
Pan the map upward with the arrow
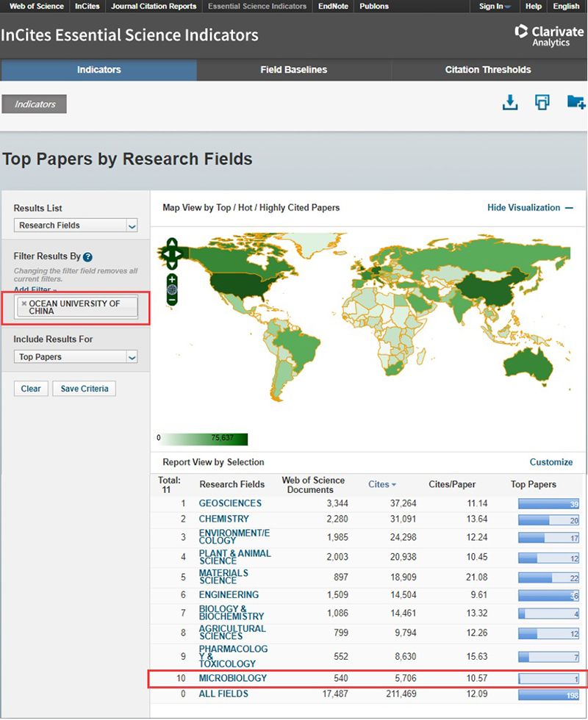(172, 242)
